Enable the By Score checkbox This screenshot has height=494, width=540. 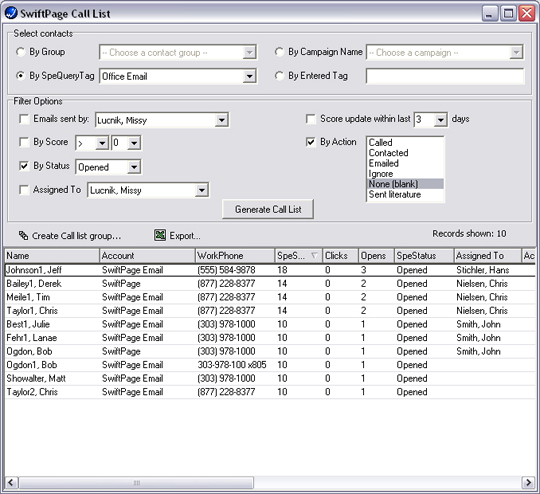[24, 142]
